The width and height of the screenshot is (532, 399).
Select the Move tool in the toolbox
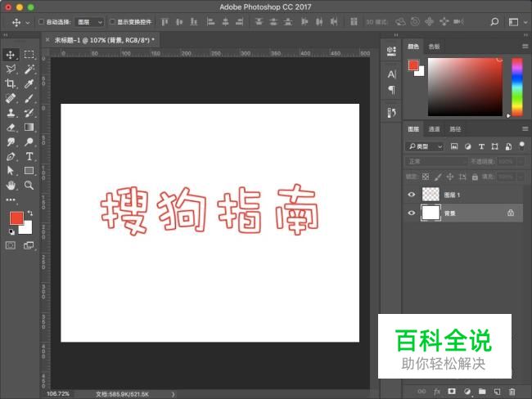[x=11, y=55]
